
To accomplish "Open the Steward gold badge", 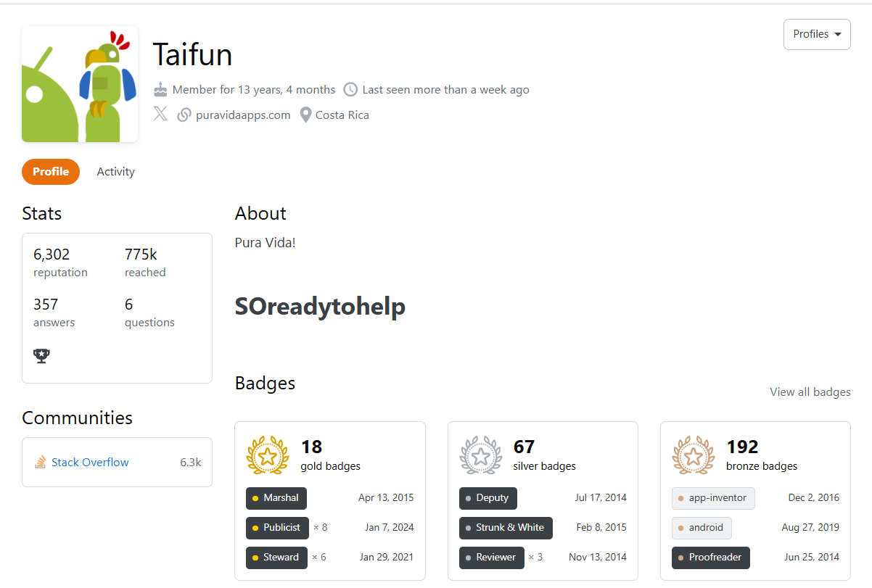I will (x=276, y=558).
